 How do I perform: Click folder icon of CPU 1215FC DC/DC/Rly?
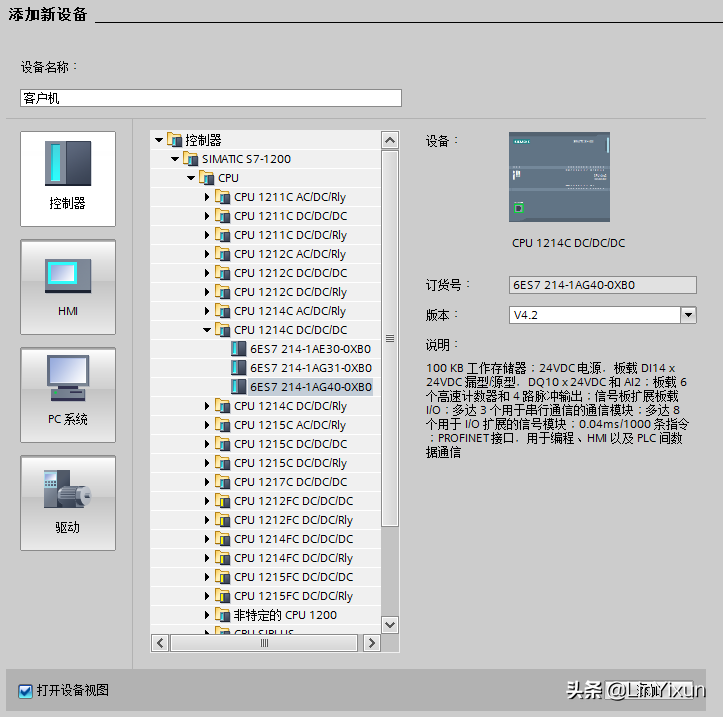pyautogui.click(x=223, y=596)
